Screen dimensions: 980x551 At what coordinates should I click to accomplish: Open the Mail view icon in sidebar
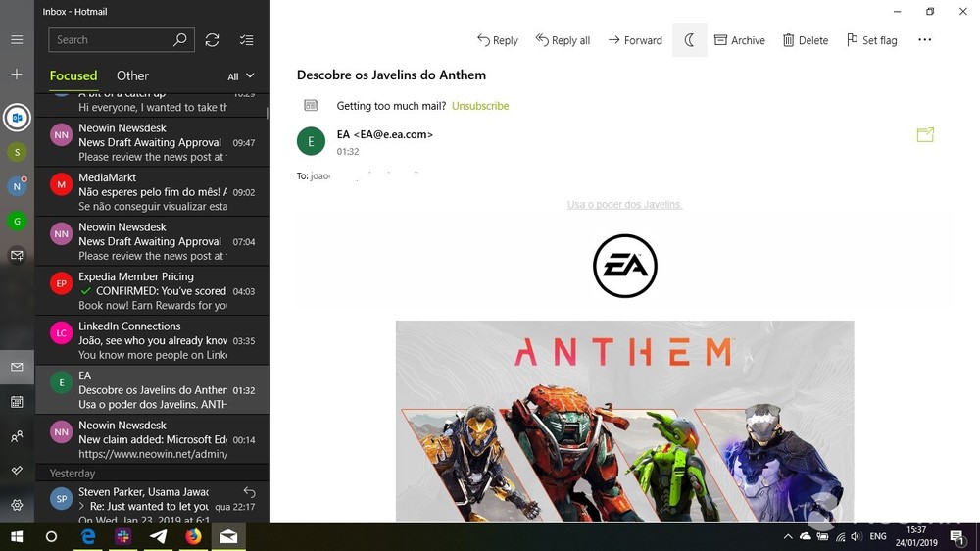(x=17, y=367)
